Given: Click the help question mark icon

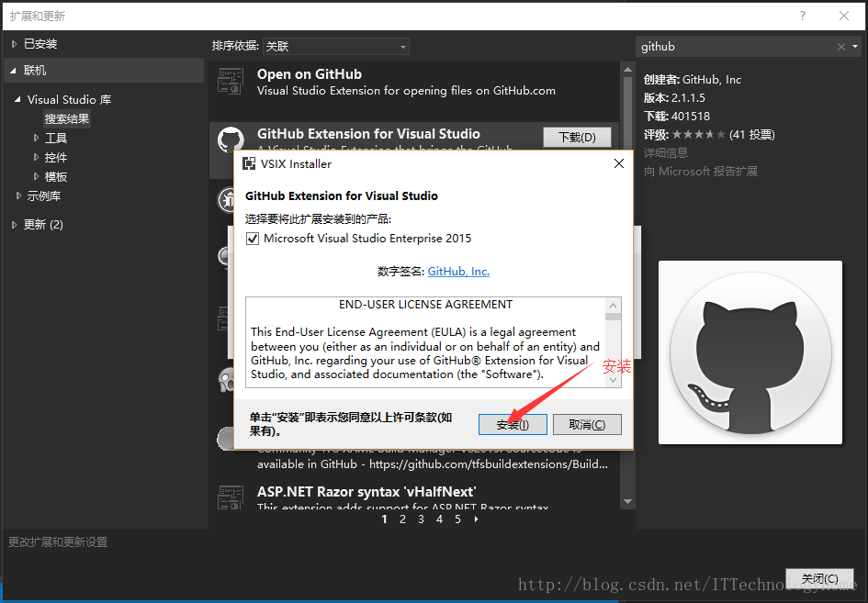Looking at the screenshot, I should tap(803, 16).
